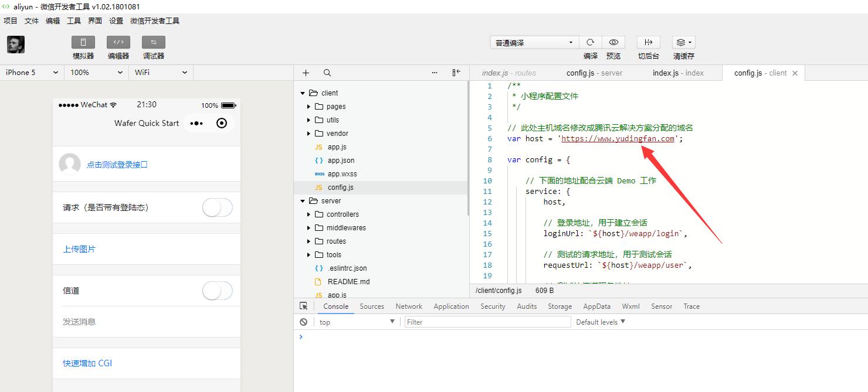This screenshot has width=868, height=392.
Task: Switch to the index.js index tab
Action: tap(678, 73)
